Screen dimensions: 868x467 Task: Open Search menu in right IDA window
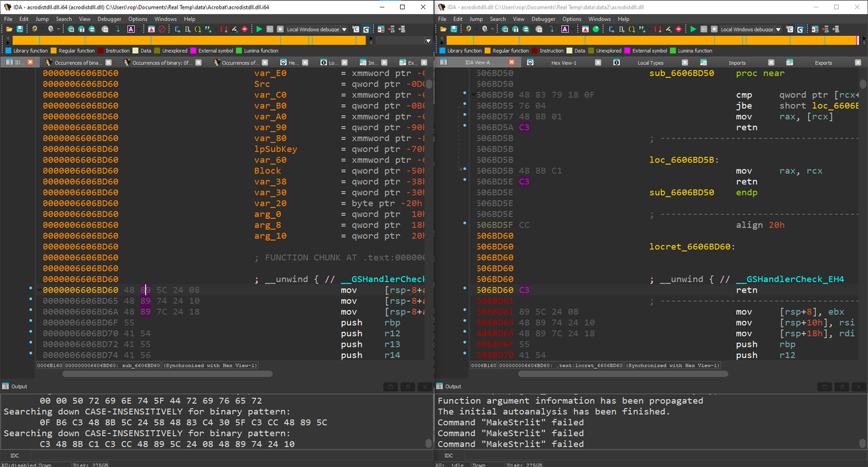pyautogui.click(x=498, y=19)
